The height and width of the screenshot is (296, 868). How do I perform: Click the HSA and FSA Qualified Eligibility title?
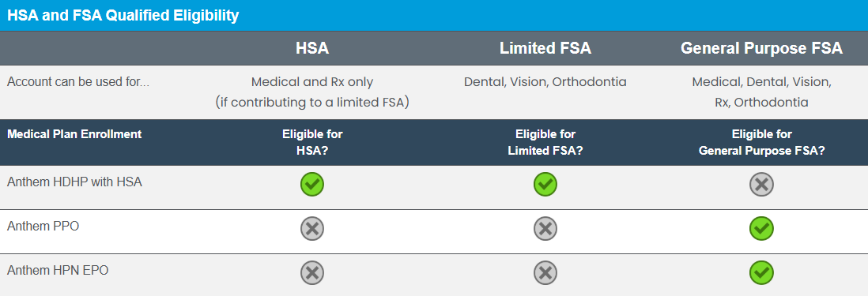123,16
